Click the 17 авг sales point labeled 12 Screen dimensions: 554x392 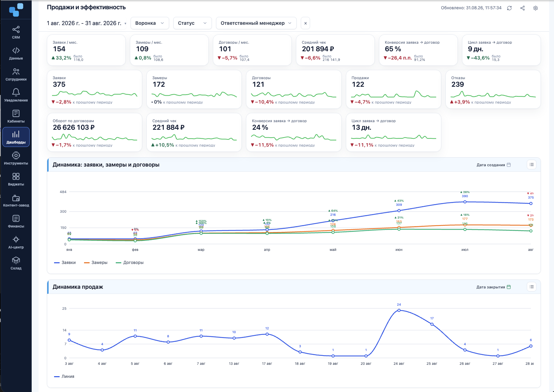click(x=267, y=334)
